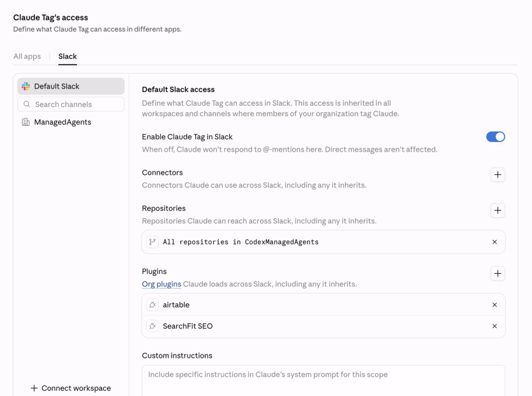Remove the CodexManagedAgents repositories entry
This screenshot has width=532, height=396.
pyautogui.click(x=495, y=242)
